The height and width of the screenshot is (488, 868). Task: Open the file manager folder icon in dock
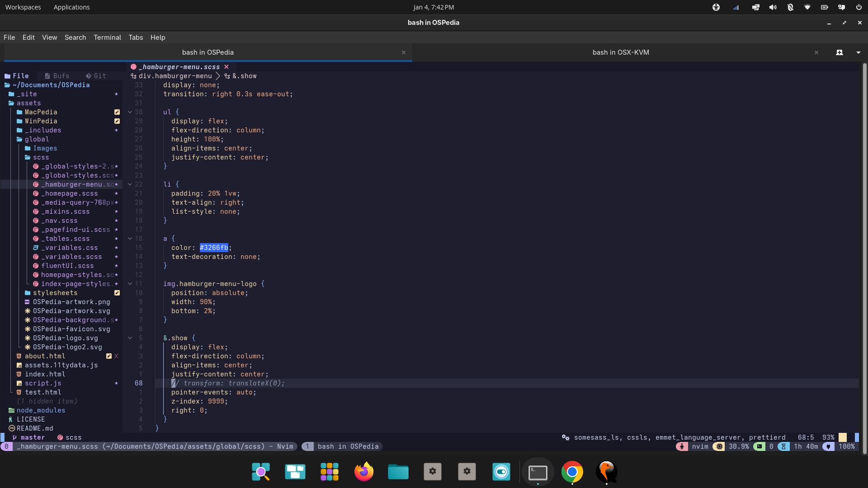398,472
